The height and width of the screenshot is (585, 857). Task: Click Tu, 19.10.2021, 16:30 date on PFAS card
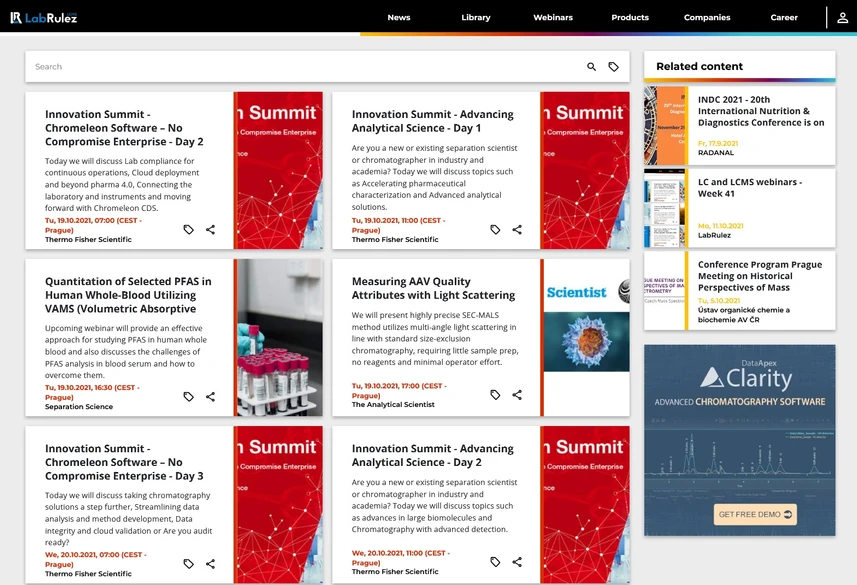(x=92, y=392)
